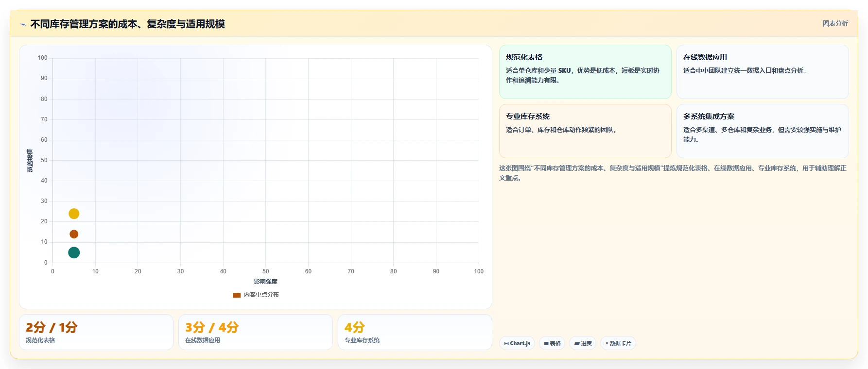
Task: Click 专业库存系统 label under the score
Action: [362, 340]
